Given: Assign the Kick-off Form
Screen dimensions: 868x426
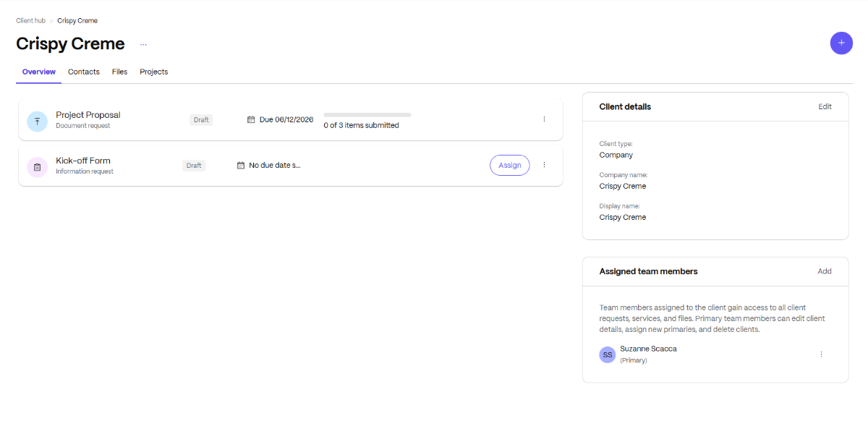Looking at the screenshot, I should pos(509,165).
